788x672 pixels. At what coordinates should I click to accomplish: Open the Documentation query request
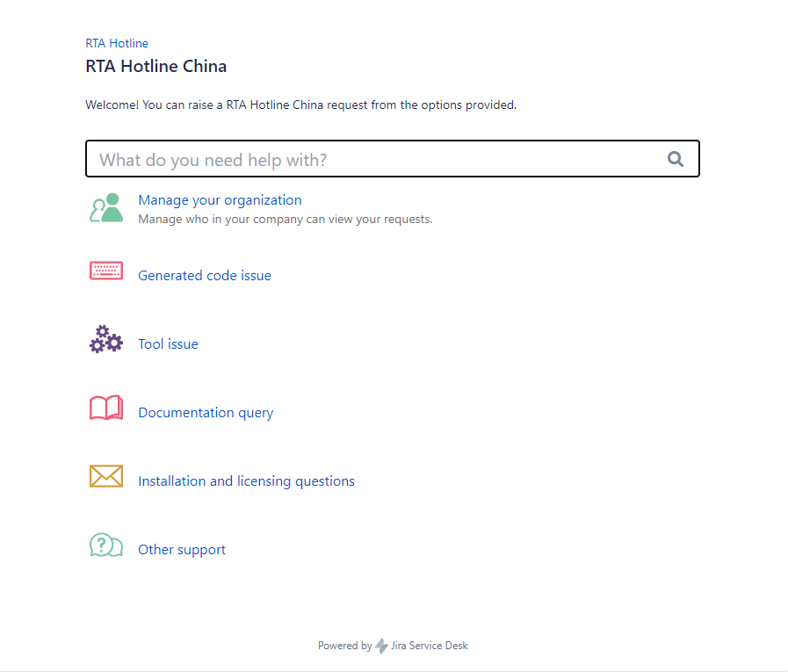tap(206, 413)
